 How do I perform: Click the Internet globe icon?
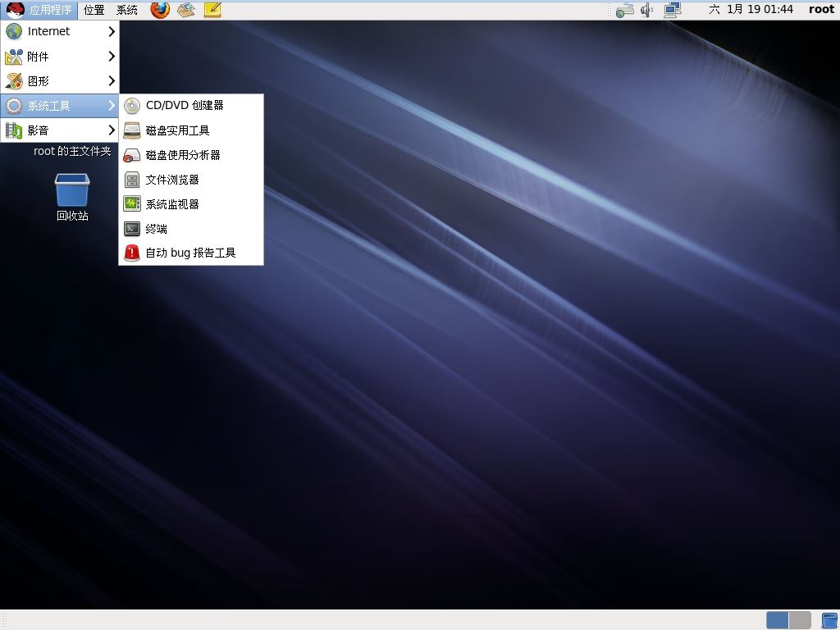14,31
